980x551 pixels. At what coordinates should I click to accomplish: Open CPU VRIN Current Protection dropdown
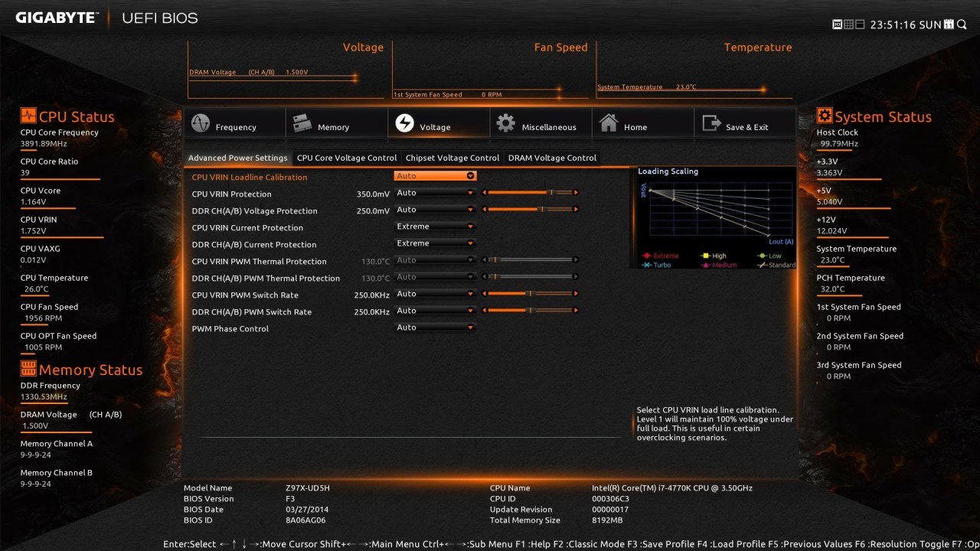coord(435,227)
